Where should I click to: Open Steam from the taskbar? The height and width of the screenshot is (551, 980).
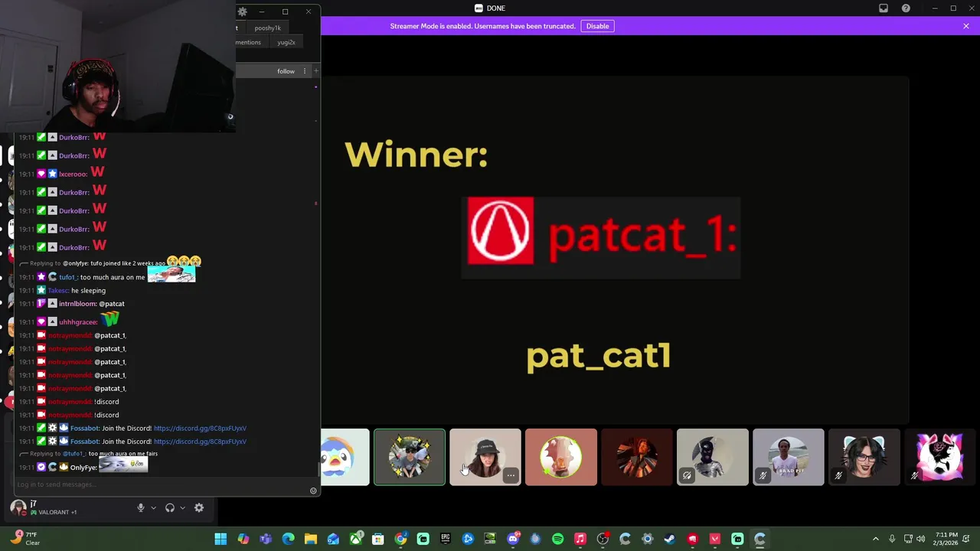[x=670, y=539]
